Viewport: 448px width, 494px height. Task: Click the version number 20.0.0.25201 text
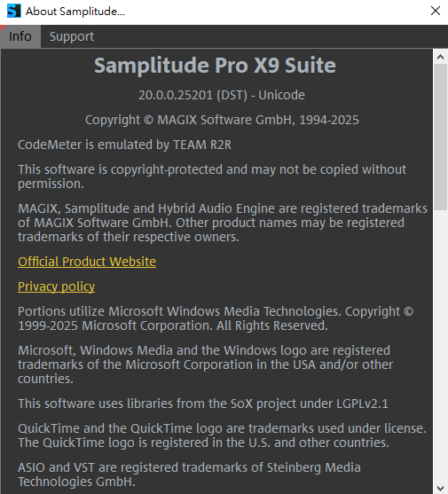tap(176, 95)
